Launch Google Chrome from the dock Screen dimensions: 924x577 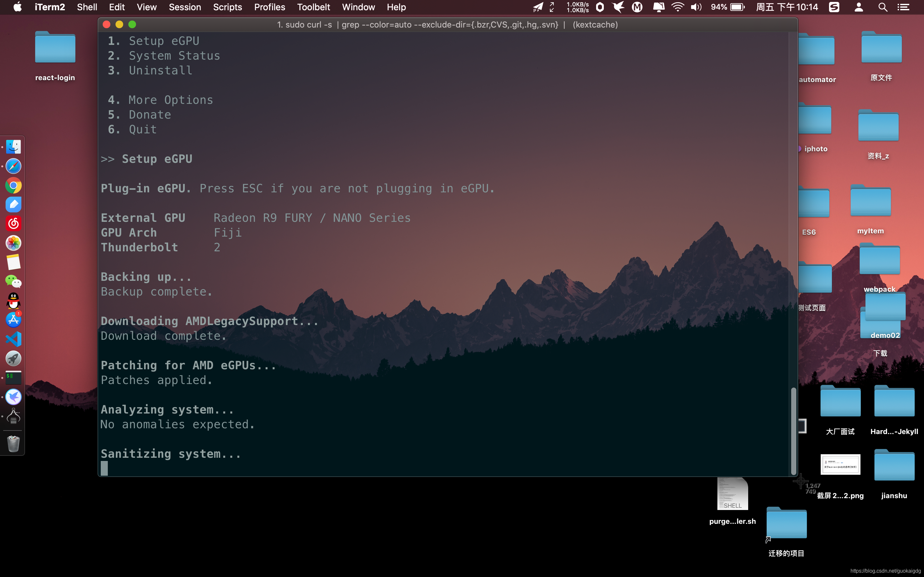[13, 186]
